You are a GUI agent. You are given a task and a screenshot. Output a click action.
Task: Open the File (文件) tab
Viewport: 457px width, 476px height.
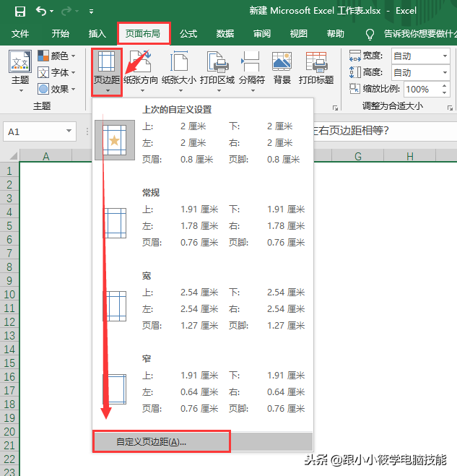[20, 33]
